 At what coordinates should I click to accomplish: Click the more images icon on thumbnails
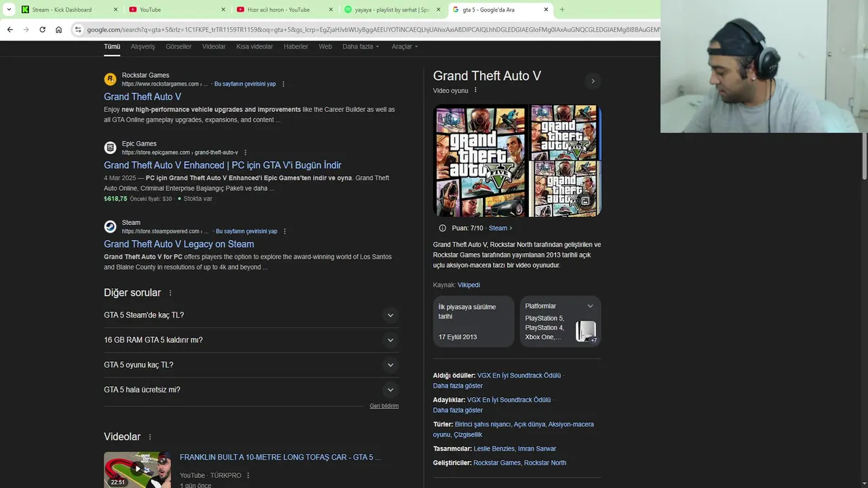(585, 201)
